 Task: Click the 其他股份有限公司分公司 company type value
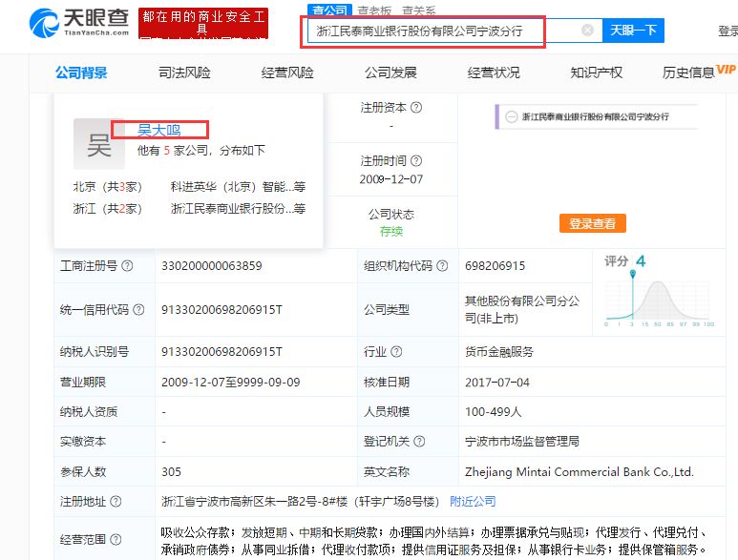pyautogui.click(x=522, y=309)
